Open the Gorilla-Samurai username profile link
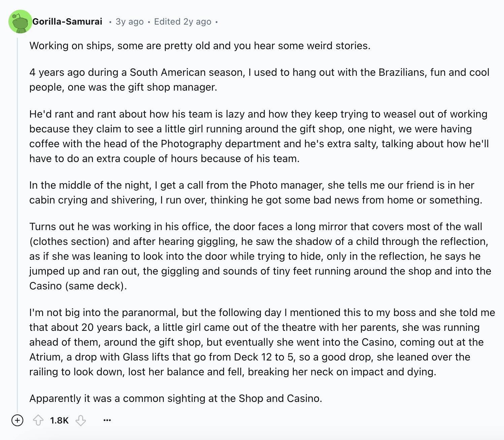The image size is (504, 440). [x=67, y=22]
